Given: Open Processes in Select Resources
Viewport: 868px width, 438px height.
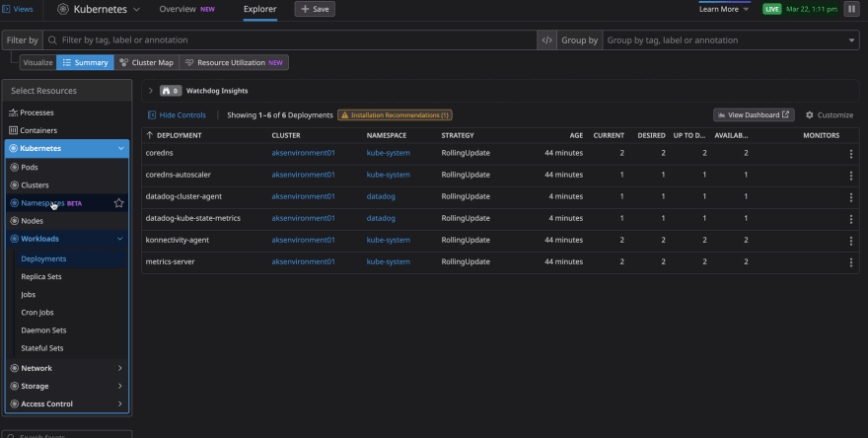Looking at the screenshot, I should (36, 113).
